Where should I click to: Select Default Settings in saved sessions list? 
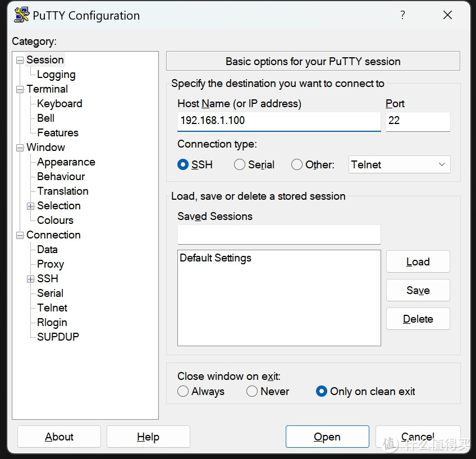(x=216, y=258)
